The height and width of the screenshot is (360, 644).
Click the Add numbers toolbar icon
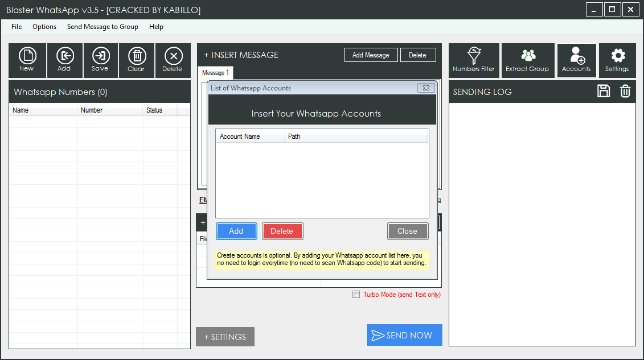coord(64,60)
